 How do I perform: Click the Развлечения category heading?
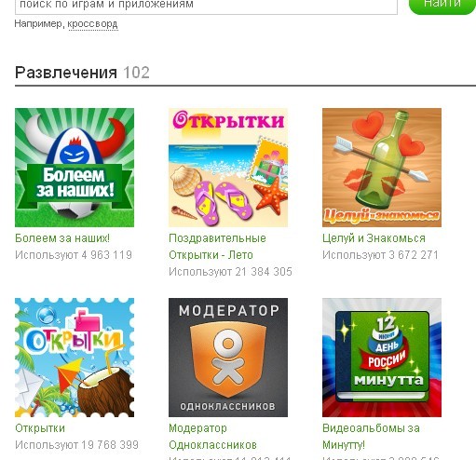pyautogui.click(x=66, y=73)
